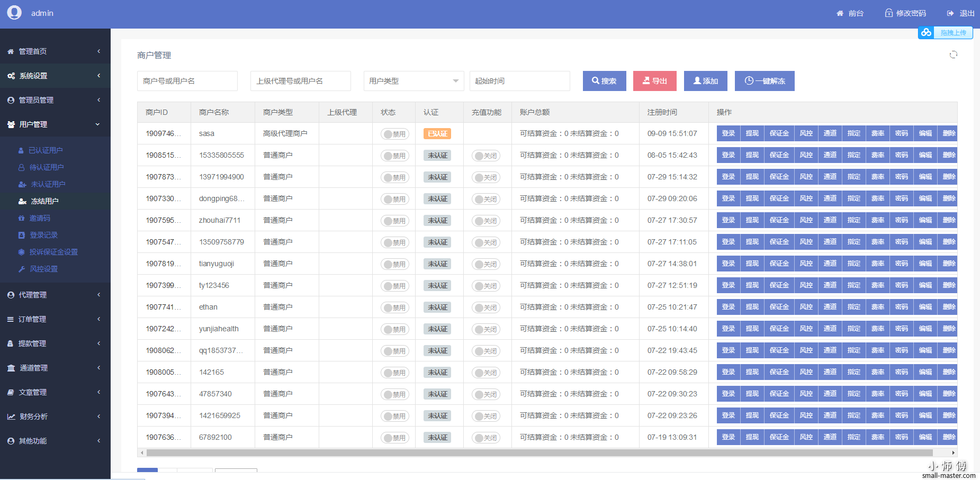Click the list icon for 订单管理
Screen dimensions: 980x480
[11, 319]
